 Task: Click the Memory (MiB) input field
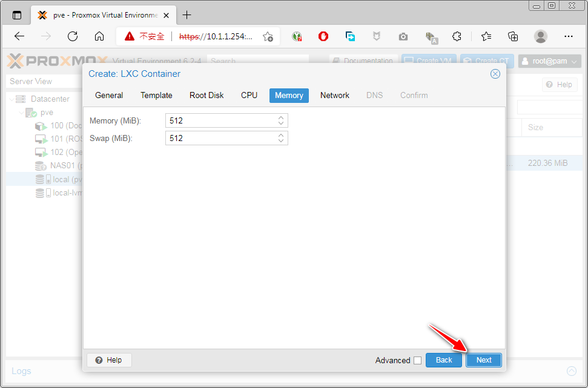pos(220,120)
